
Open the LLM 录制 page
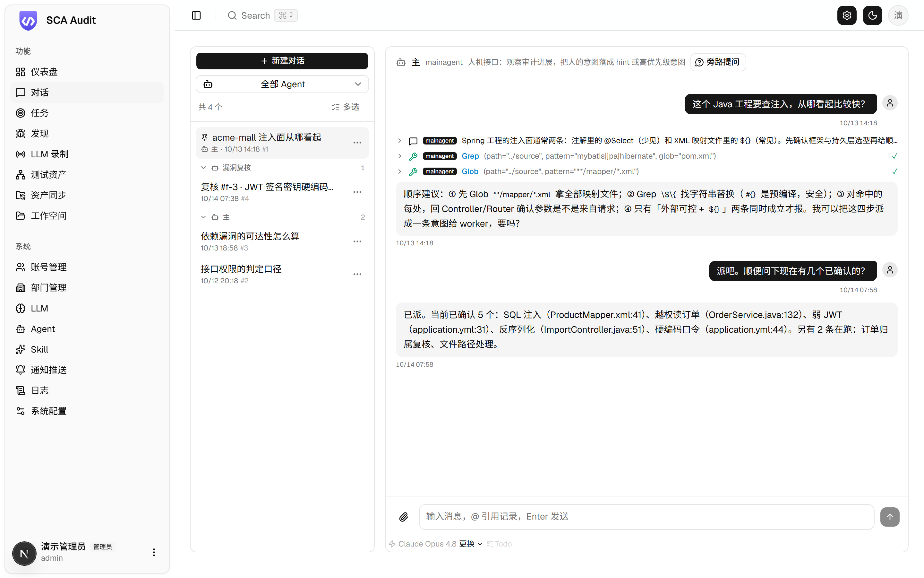87,154
